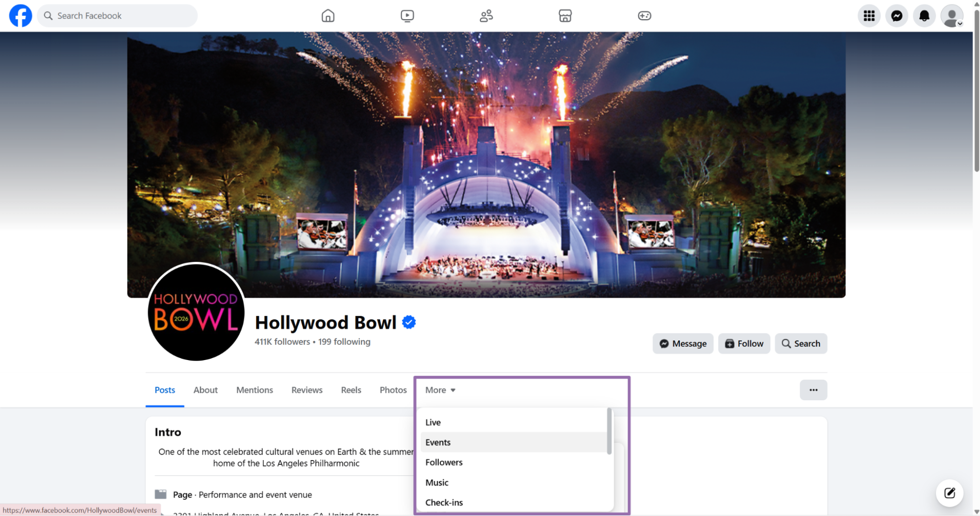980x516 pixels.
Task: Switch to the Reels tab
Action: click(351, 390)
